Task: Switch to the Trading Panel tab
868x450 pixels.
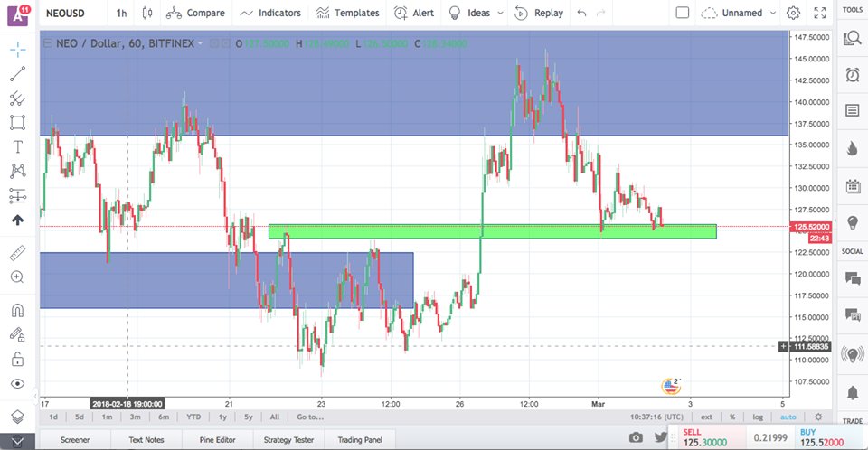Action: click(360, 439)
